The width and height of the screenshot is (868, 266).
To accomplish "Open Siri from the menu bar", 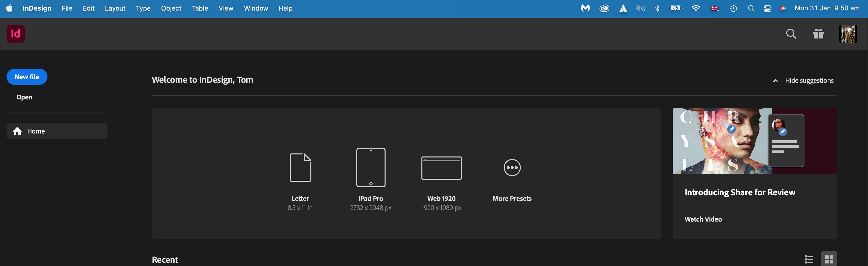I will coord(783,9).
